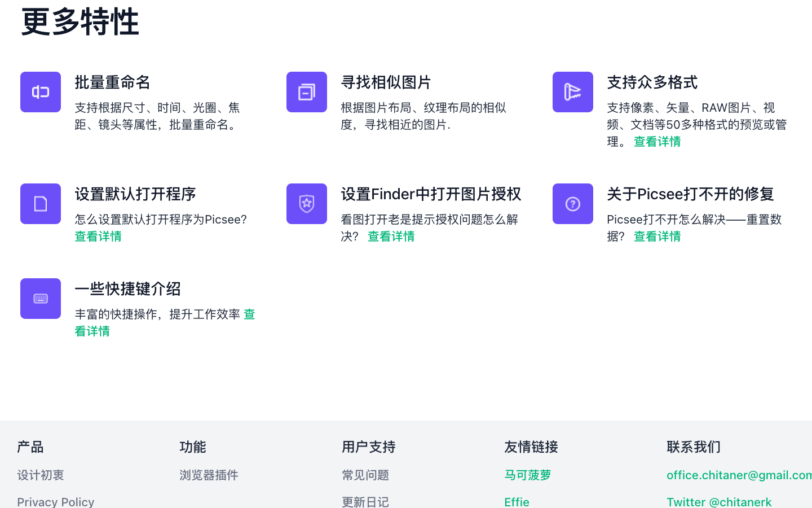Click 常见问题 under 用户支持
812x508 pixels.
pyautogui.click(x=365, y=475)
